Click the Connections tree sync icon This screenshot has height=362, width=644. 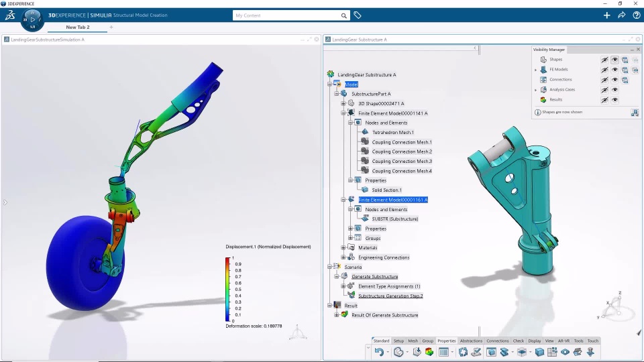[x=625, y=80]
